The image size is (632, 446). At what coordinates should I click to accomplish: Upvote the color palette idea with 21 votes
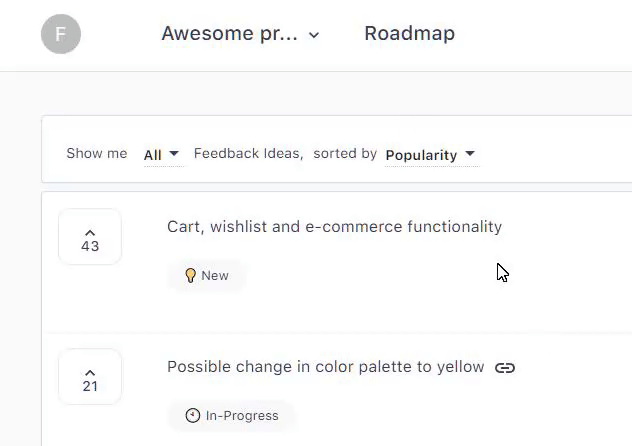90,377
